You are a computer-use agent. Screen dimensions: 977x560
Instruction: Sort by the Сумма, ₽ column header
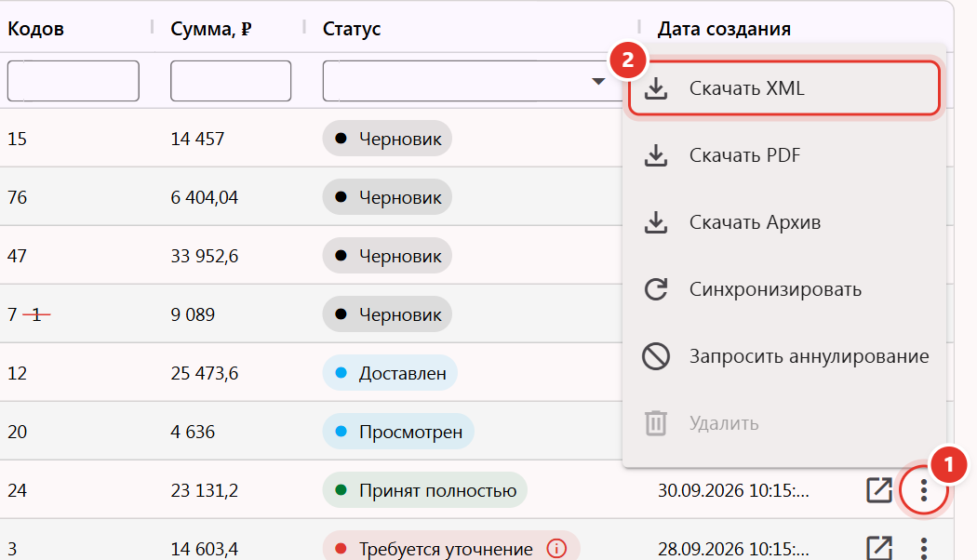[210, 29]
